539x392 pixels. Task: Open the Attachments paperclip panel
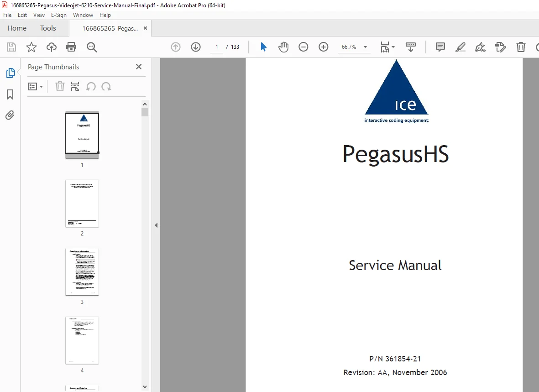(10, 115)
